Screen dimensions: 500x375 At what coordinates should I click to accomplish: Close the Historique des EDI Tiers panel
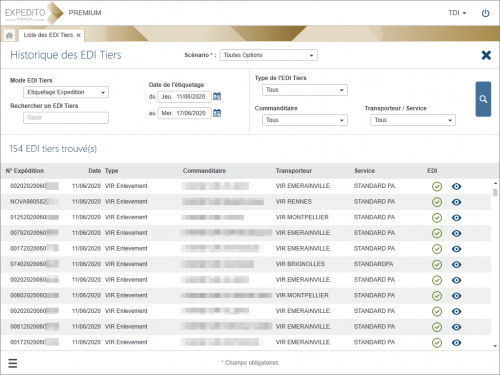point(486,55)
